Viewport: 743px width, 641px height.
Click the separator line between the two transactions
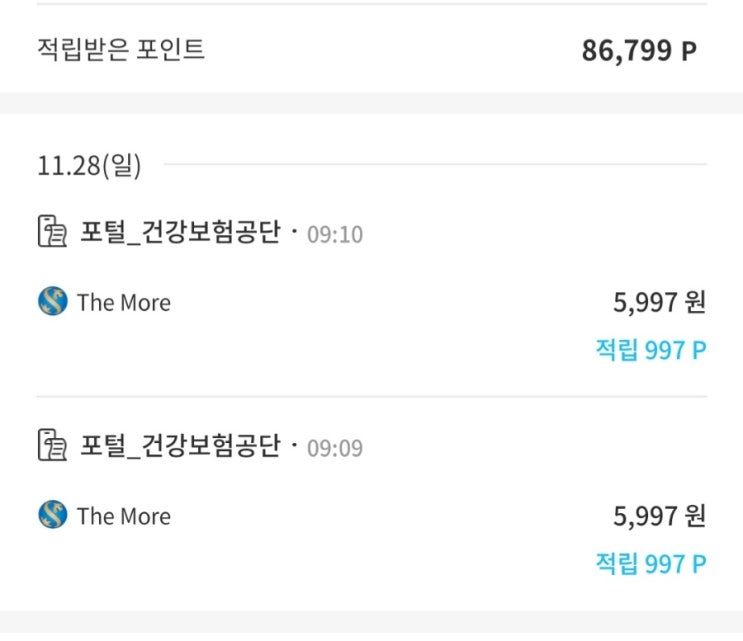point(371,397)
